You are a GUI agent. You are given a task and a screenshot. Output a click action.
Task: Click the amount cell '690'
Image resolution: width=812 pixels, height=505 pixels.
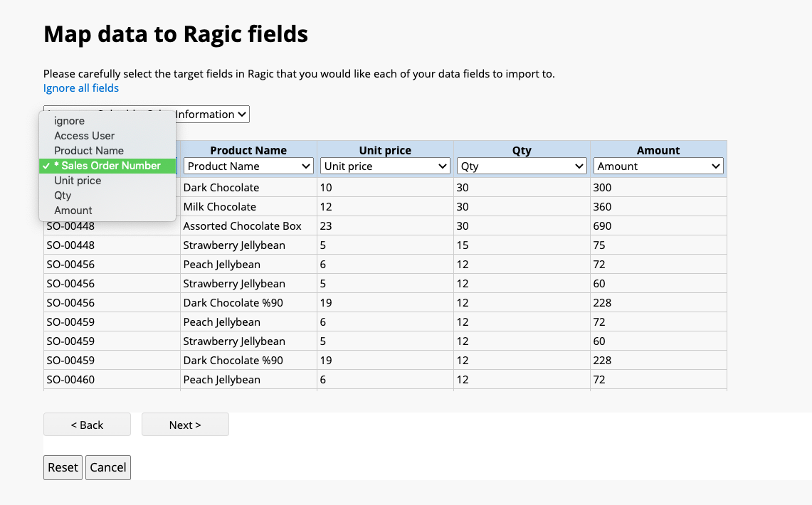point(658,225)
